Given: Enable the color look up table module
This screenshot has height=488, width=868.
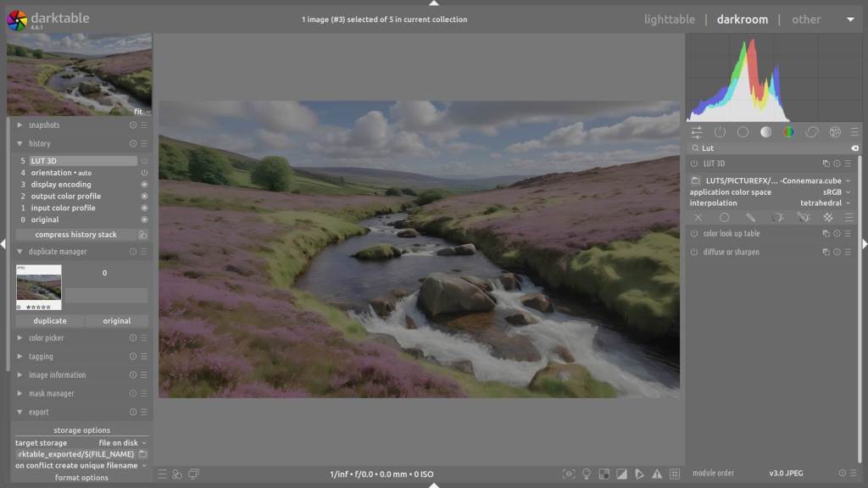Looking at the screenshot, I should click(x=694, y=234).
